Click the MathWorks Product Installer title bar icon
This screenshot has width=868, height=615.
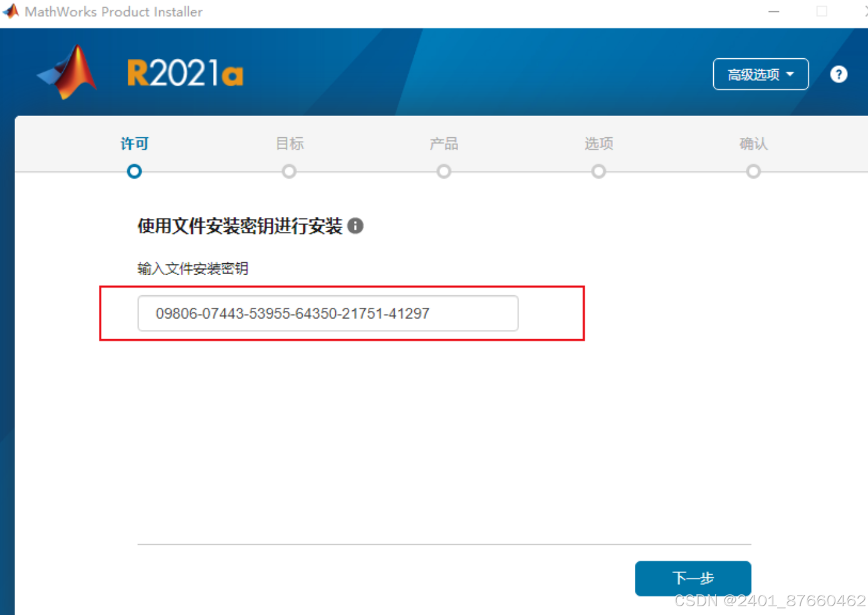(x=10, y=11)
